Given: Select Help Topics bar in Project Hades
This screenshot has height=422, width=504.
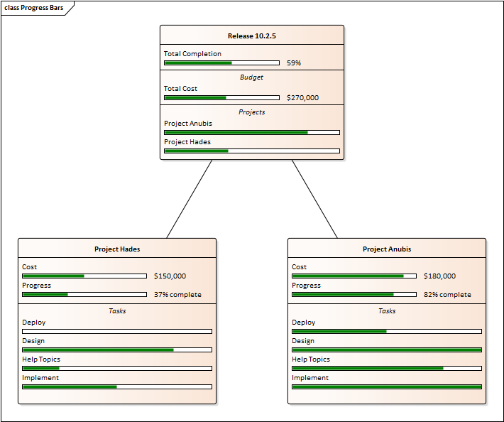Looking at the screenshot, I should click(x=117, y=368).
